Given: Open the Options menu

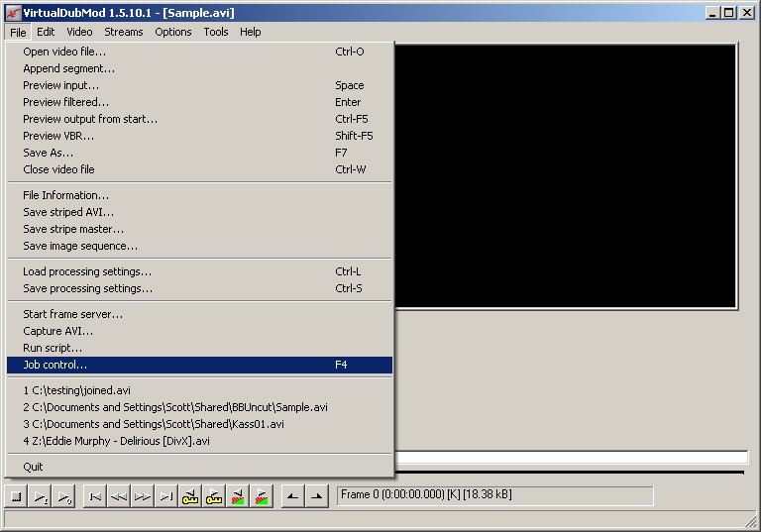Looking at the screenshot, I should 173,32.
